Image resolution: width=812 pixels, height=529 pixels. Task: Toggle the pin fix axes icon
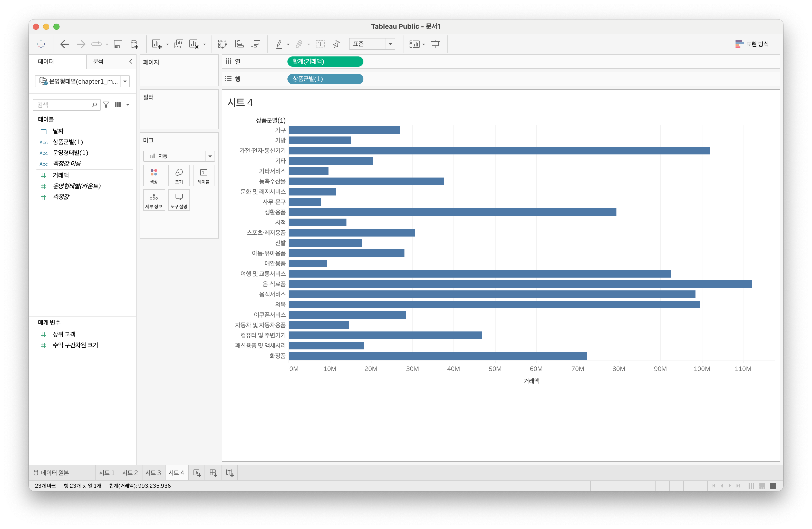point(336,44)
